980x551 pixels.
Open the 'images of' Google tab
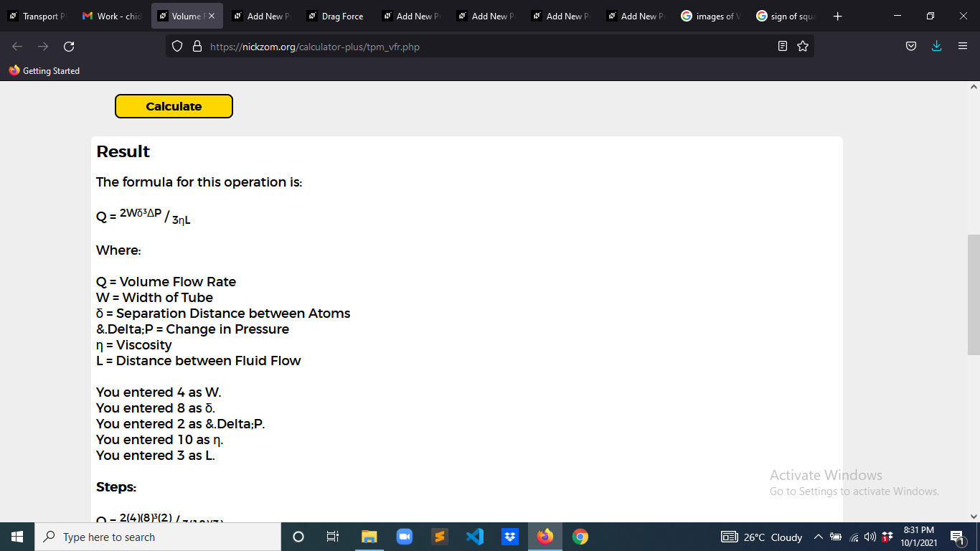point(710,16)
